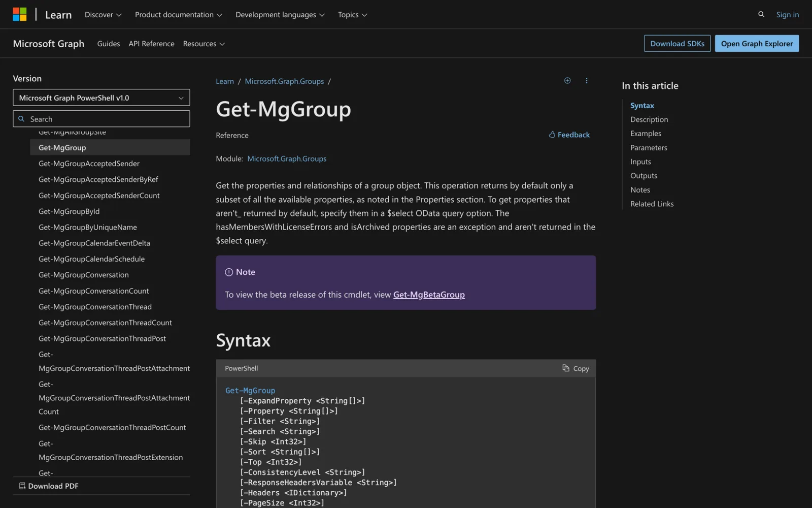Select Get-MgGroupCalendarEventDelta item
Viewport: 812px width, 508px height.
pyautogui.click(x=94, y=243)
